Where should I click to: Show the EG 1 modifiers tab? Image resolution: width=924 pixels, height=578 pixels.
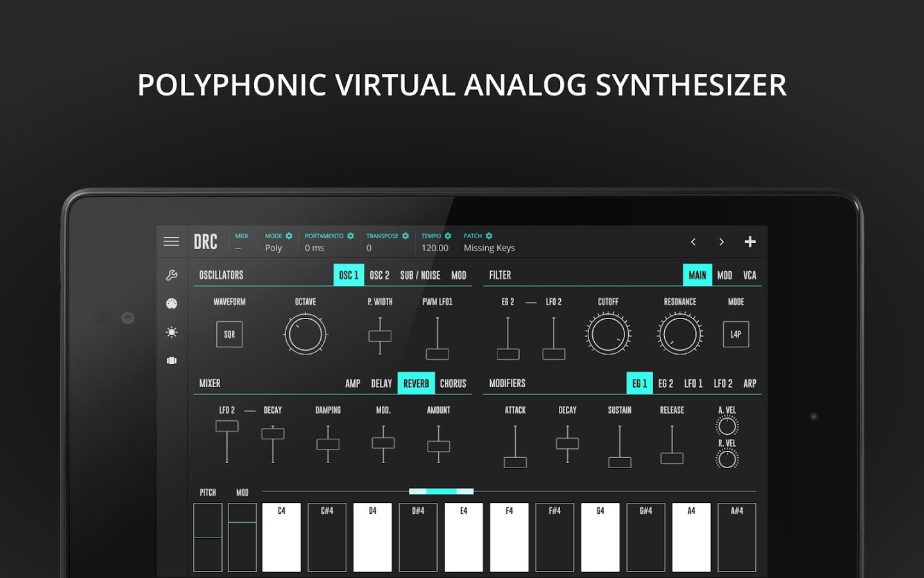[640, 383]
